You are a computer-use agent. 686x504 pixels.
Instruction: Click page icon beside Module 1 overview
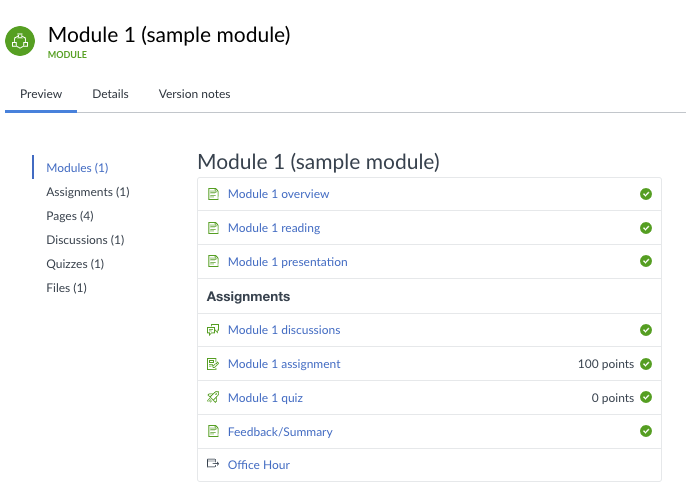coord(212,194)
